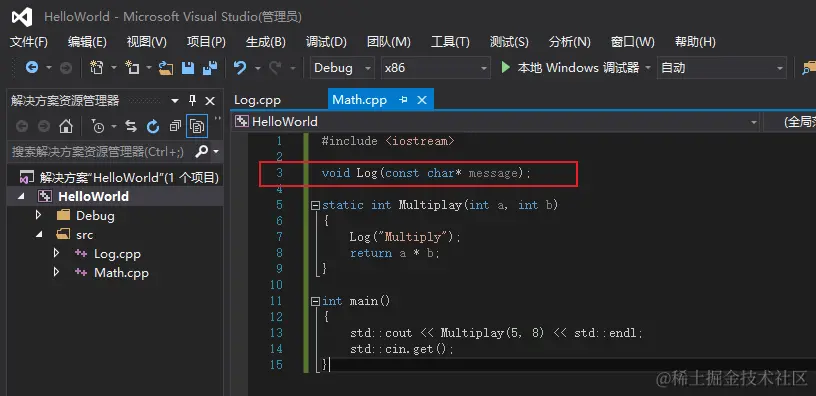816x396 pixels.
Task: Click Sync with Active Document icon
Action: coord(131,126)
